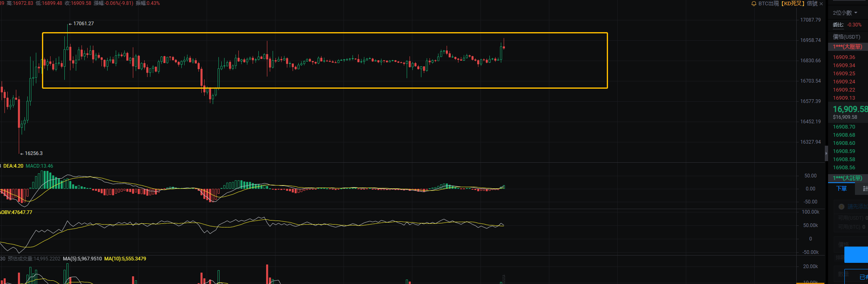Click the MA(5) volume average label

click(82, 259)
